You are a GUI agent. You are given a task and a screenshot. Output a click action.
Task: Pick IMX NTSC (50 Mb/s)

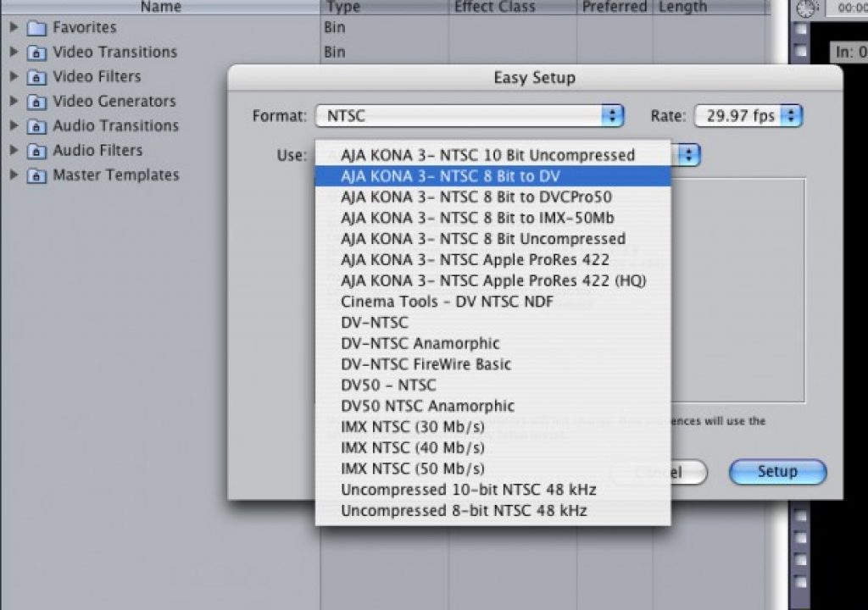(492, 469)
